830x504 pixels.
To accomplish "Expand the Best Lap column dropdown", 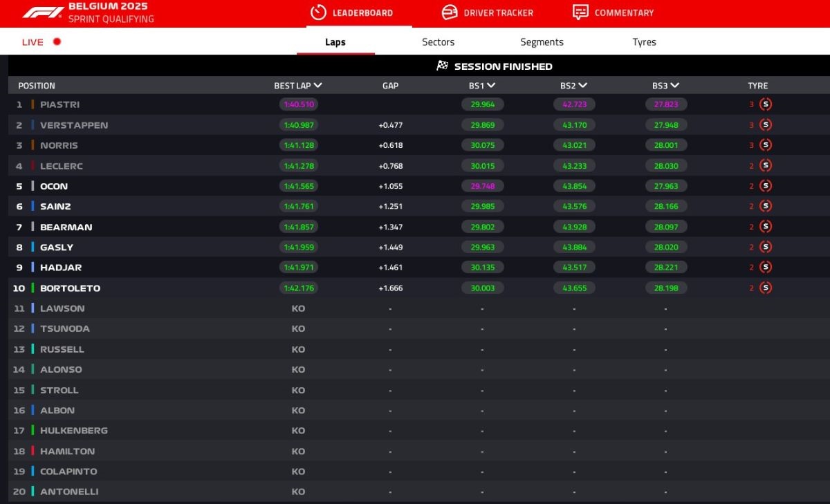I will (x=317, y=86).
